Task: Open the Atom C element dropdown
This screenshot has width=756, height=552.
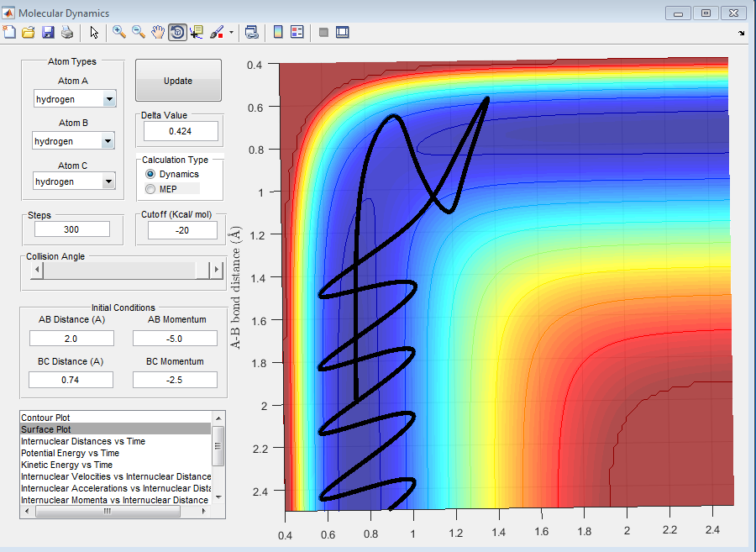Action: [x=108, y=181]
